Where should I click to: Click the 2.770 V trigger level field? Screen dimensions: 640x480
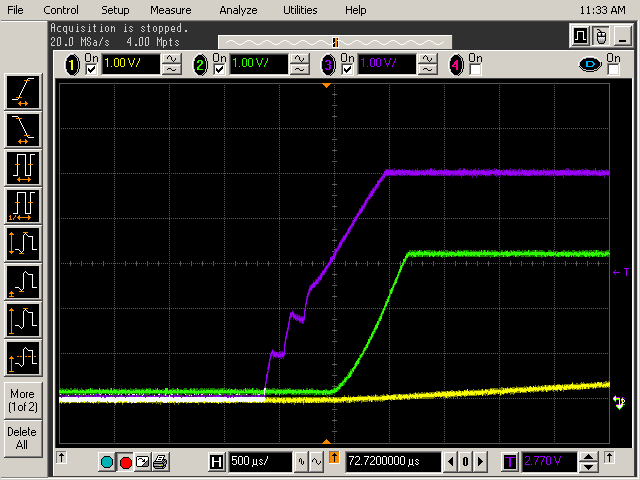[x=549, y=462]
